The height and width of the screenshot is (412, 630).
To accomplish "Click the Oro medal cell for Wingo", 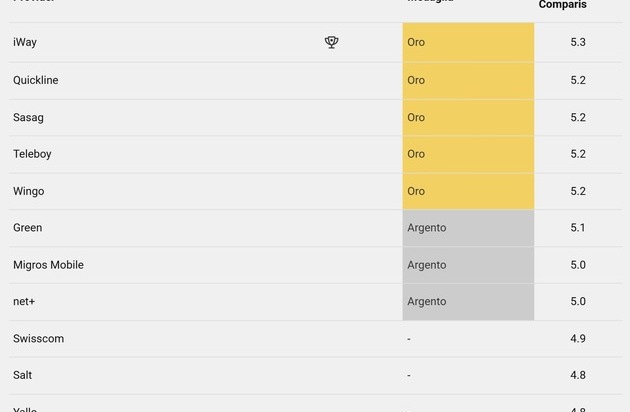I will 468,191.
